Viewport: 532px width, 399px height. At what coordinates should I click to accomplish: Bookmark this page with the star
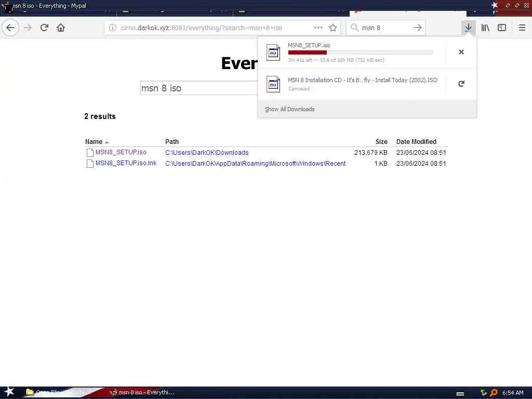point(333,28)
